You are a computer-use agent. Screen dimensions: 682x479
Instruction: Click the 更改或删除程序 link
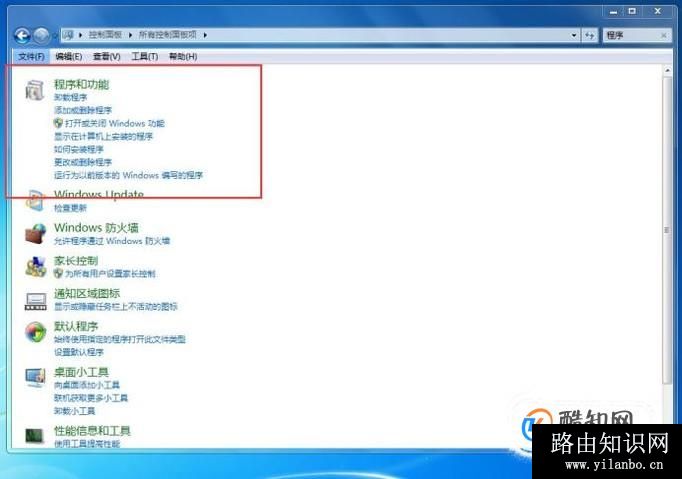point(83,162)
